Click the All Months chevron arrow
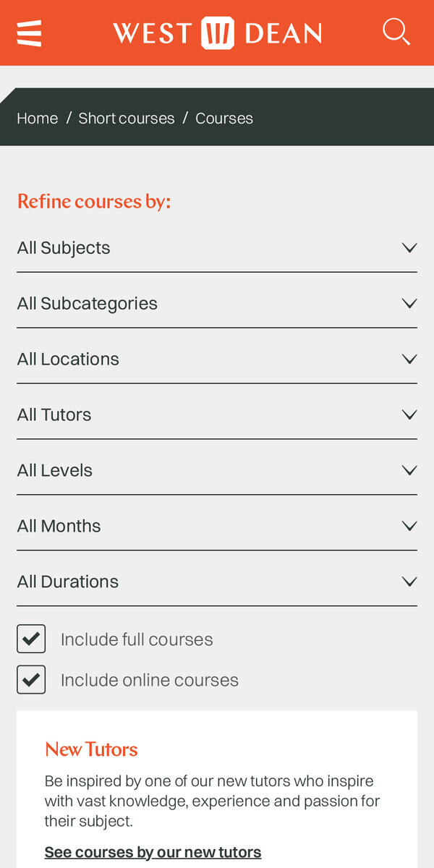This screenshot has height=868, width=434. click(409, 527)
